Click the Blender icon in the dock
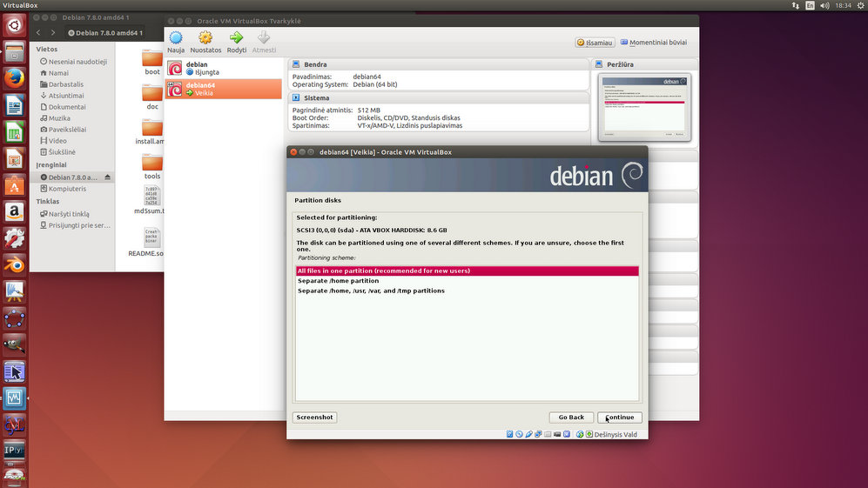868x488 pixels. pyautogui.click(x=14, y=264)
